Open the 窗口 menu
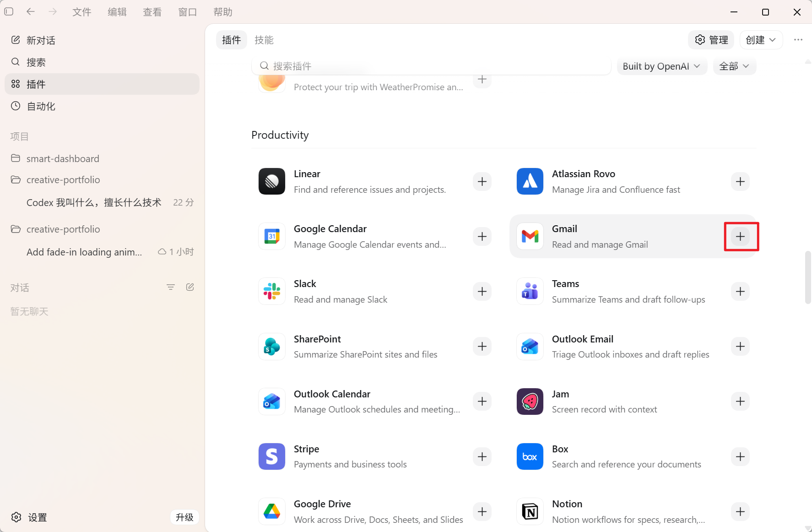Image resolution: width=812 pixels, height=532 pixels. (x=188, y=12)
